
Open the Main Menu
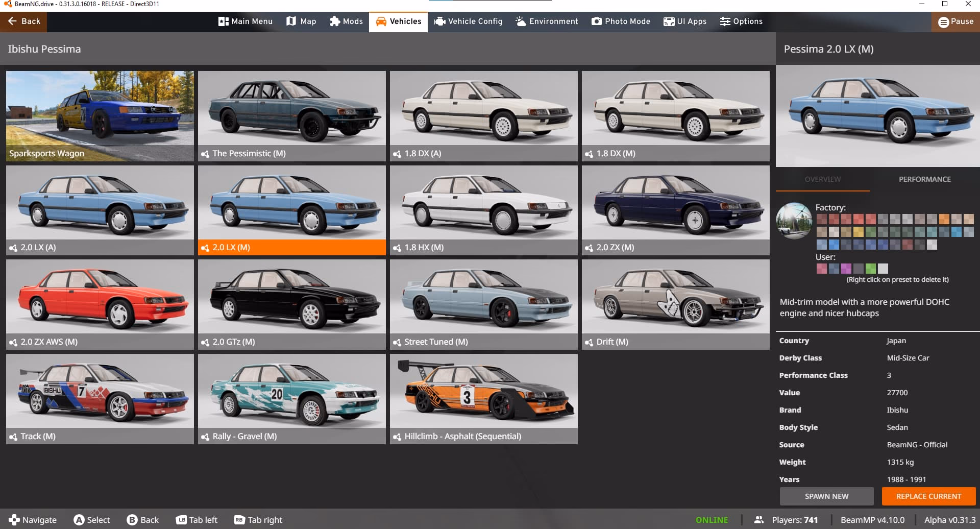coord(246,21)
